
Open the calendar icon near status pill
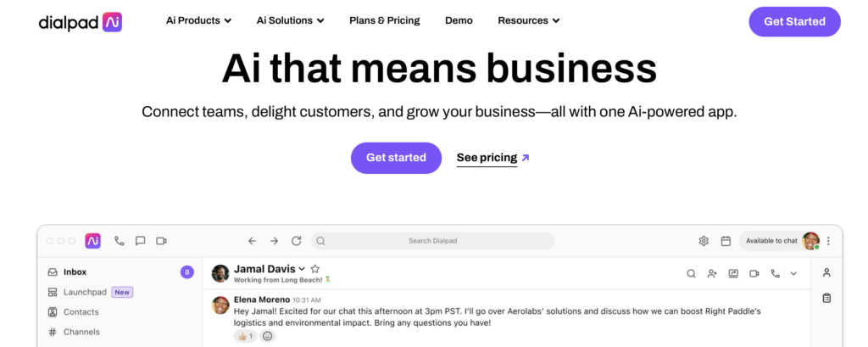pyautogui.click(x=726, y=241)
